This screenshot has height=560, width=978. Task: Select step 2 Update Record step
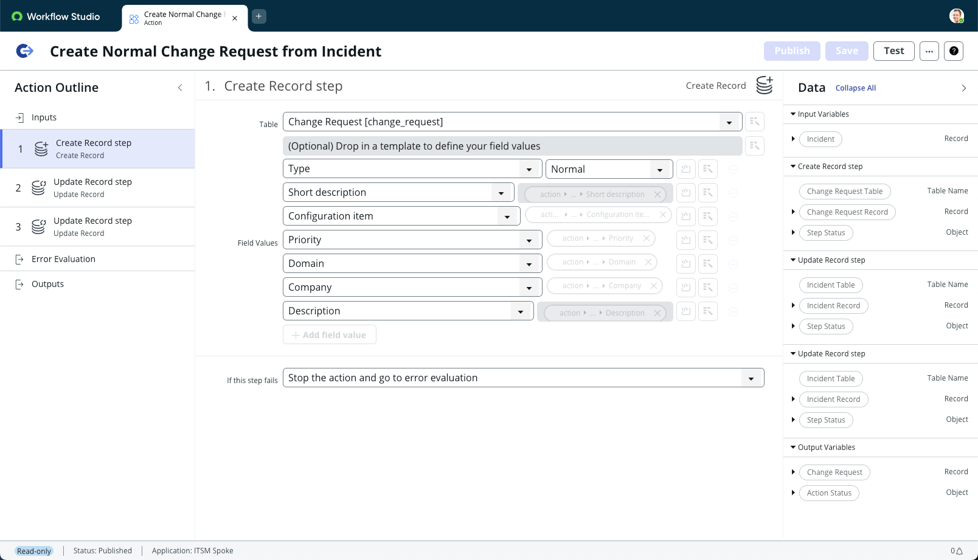[97, 188]
